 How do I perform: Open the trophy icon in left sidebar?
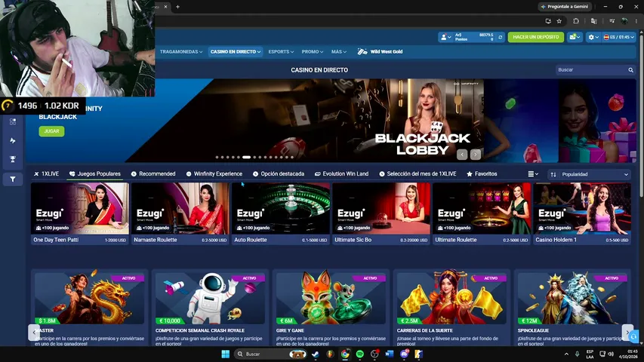[13, 159]
